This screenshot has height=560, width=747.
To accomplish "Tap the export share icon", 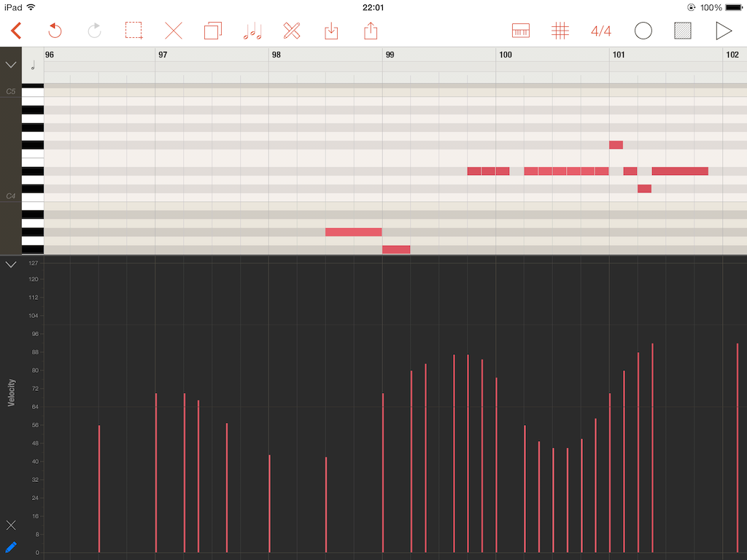I will [371, 31].
